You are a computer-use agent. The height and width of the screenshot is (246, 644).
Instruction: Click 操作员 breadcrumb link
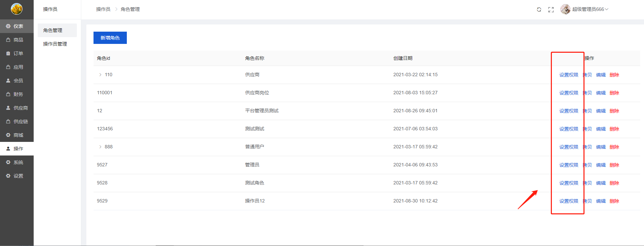coord(103,9)
